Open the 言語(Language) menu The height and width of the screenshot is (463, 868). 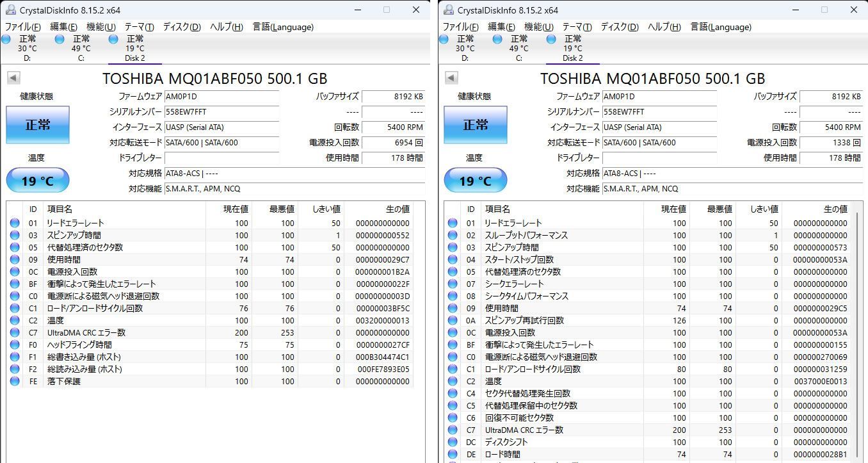pyautogui.click(x=282, y=27)
